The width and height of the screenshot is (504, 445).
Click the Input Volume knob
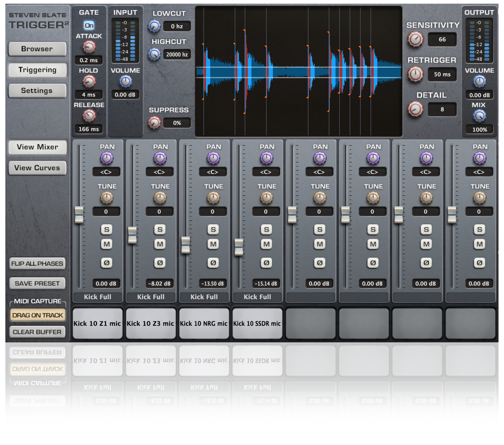click(126, 81)
